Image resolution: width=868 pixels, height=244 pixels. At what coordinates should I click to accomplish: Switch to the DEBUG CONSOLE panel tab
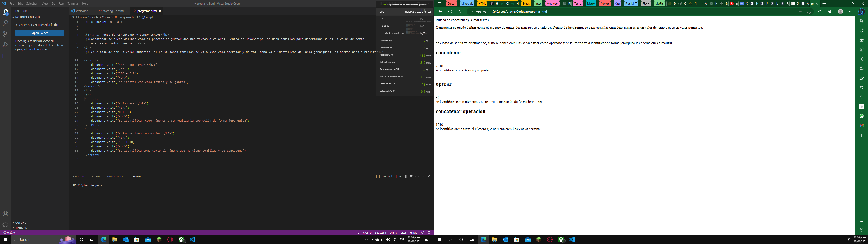point(115,176)
